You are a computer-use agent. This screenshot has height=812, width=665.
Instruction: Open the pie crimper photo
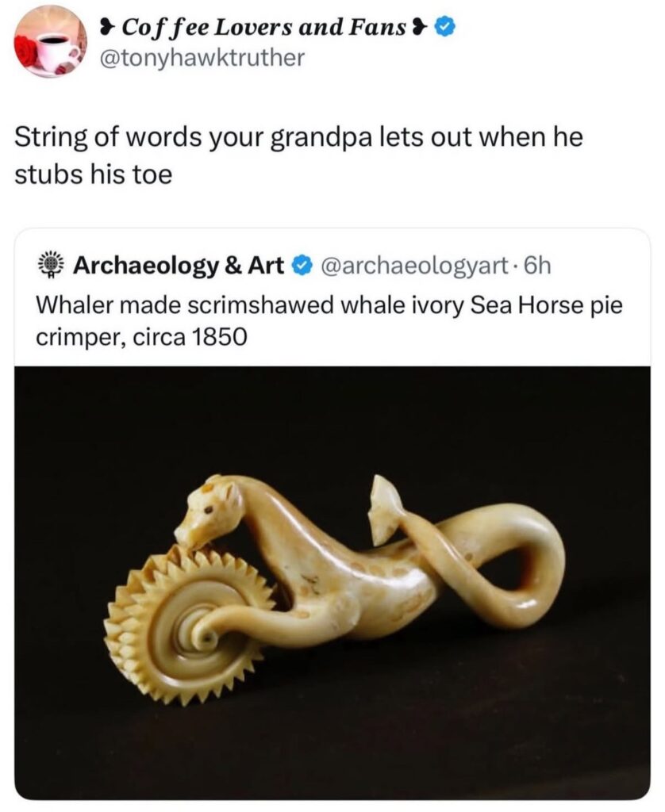(x=332, y=582)
